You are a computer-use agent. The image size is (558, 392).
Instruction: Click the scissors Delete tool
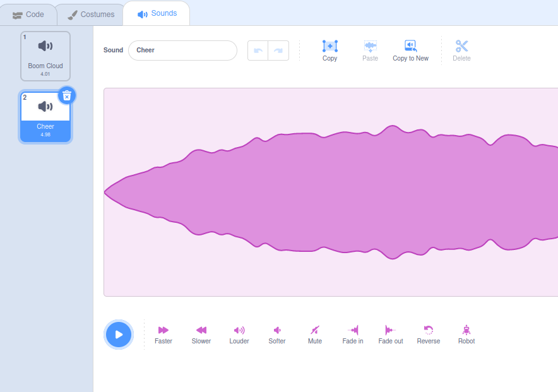(x=461, y=50)
